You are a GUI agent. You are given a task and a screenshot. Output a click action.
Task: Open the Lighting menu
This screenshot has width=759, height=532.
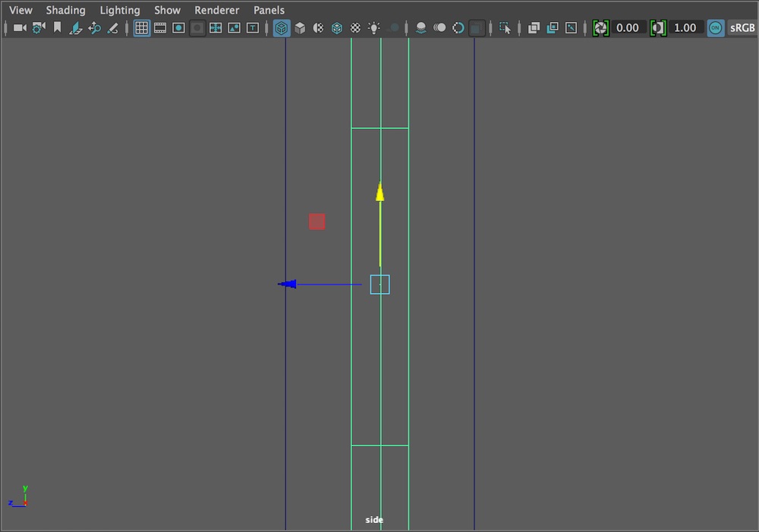point(120,10)
